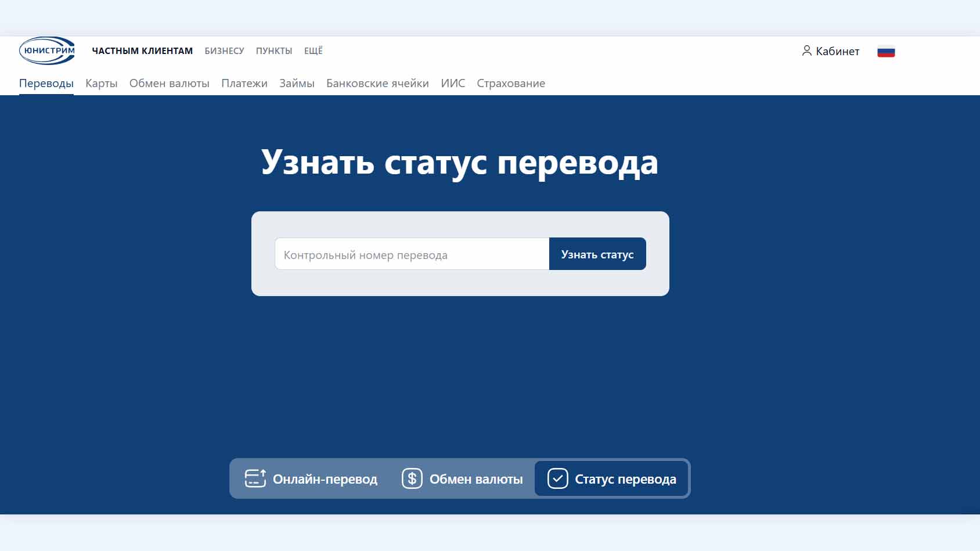This screenshot has width=980, height=551.
Task: Expand the ЕЩЁ menu
Action: click(314, 51)
